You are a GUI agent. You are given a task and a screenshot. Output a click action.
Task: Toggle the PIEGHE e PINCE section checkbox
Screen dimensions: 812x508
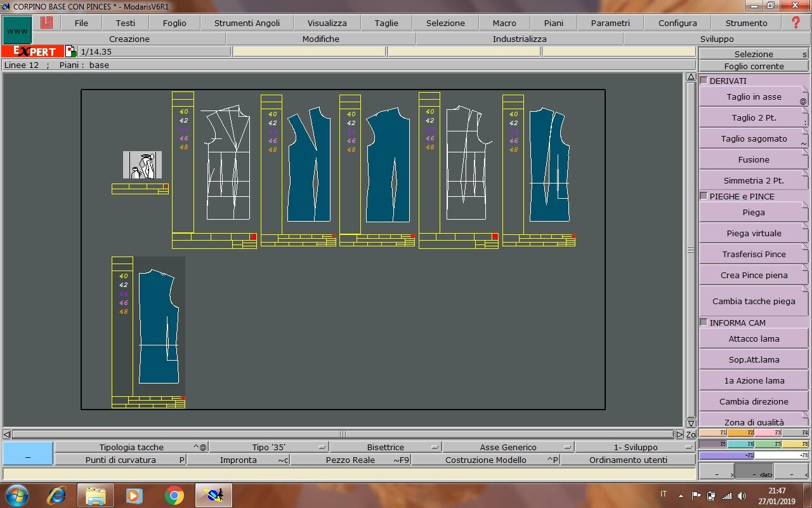coord(704,196)
